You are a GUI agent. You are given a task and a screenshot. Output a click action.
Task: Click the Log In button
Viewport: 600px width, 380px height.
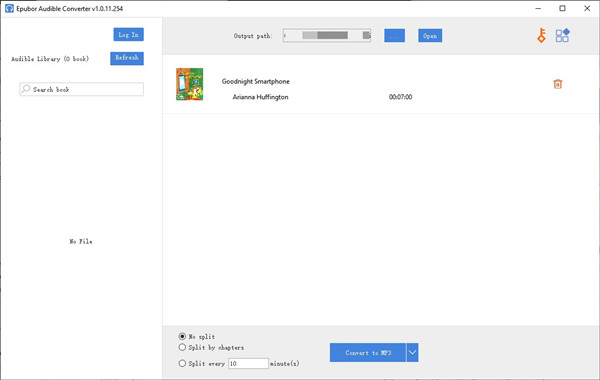click(129, 34)
